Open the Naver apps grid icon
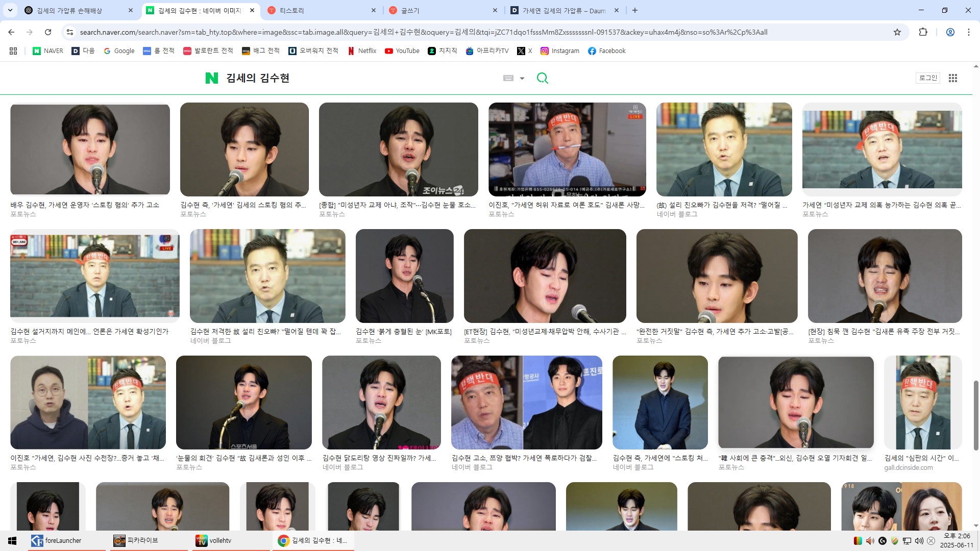This screenshot has height=551, width=980. [x=952, y=78]
